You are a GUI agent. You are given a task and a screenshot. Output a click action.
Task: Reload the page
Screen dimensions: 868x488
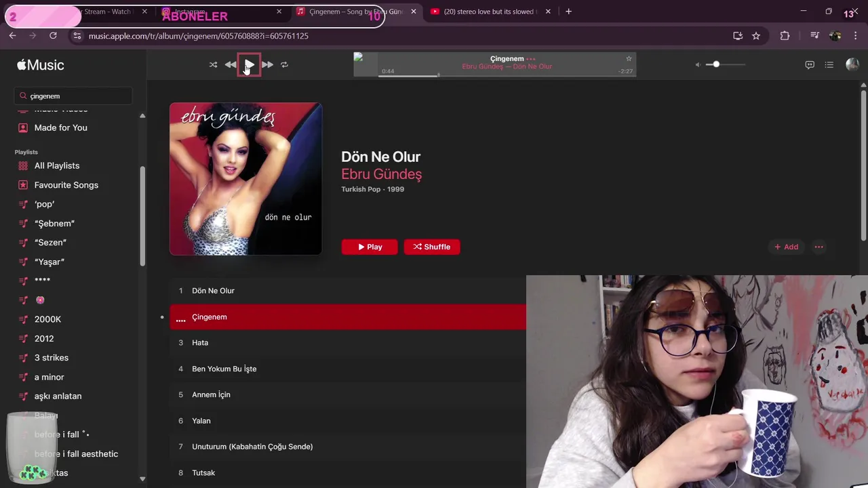pyautogui.click(x=53, y=36)
